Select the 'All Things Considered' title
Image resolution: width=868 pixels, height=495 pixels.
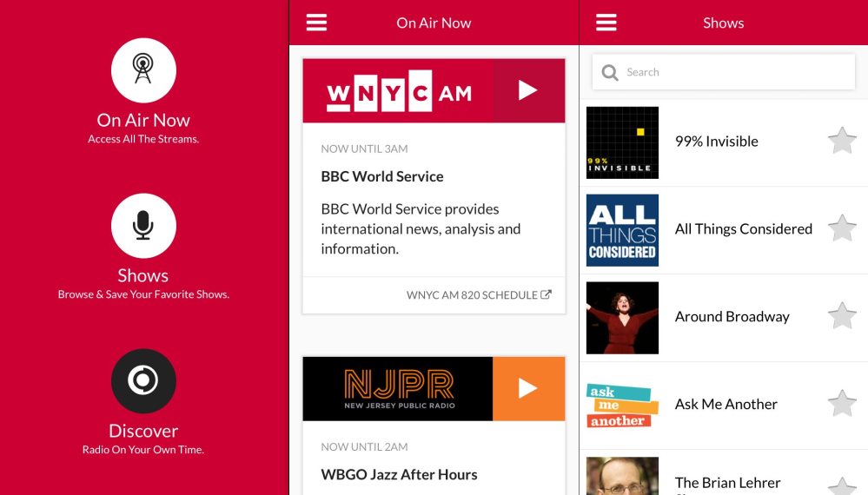click(744, 229)
